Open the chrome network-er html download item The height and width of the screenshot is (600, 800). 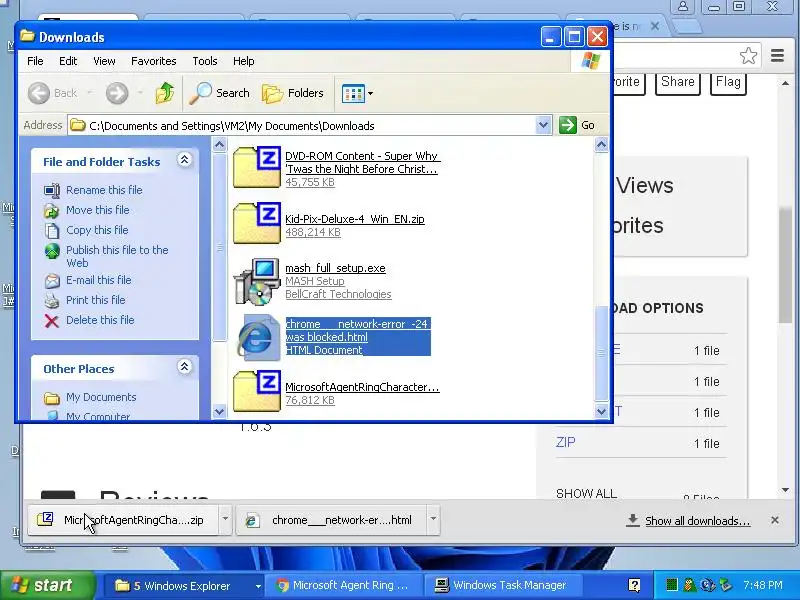pos(331,520)
